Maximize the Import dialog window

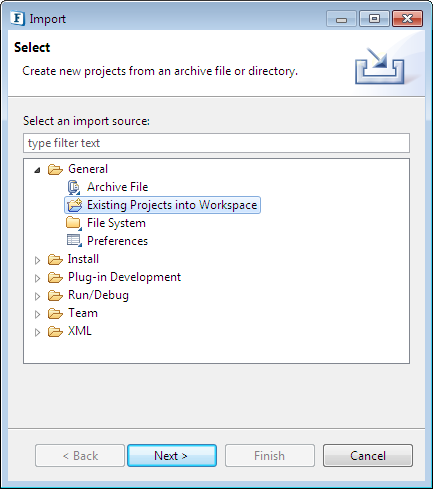pyautogui.click(x=374, y=19)
